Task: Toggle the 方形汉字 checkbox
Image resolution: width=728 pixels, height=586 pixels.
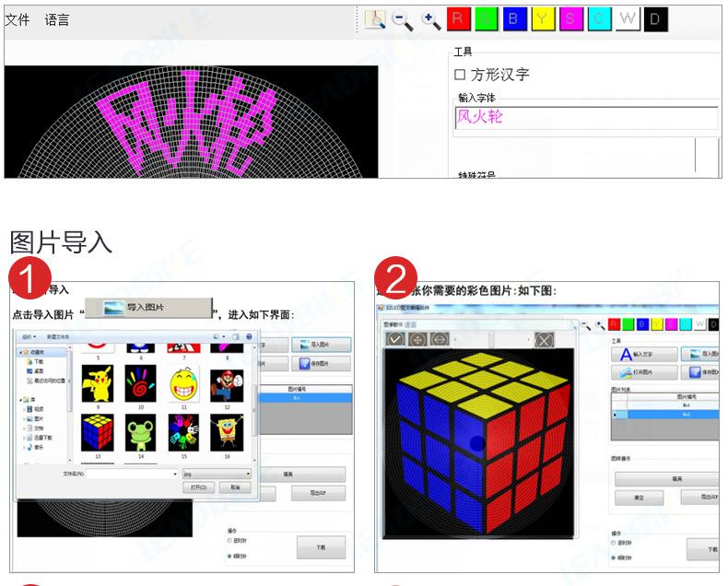Action: pos(460,75)
